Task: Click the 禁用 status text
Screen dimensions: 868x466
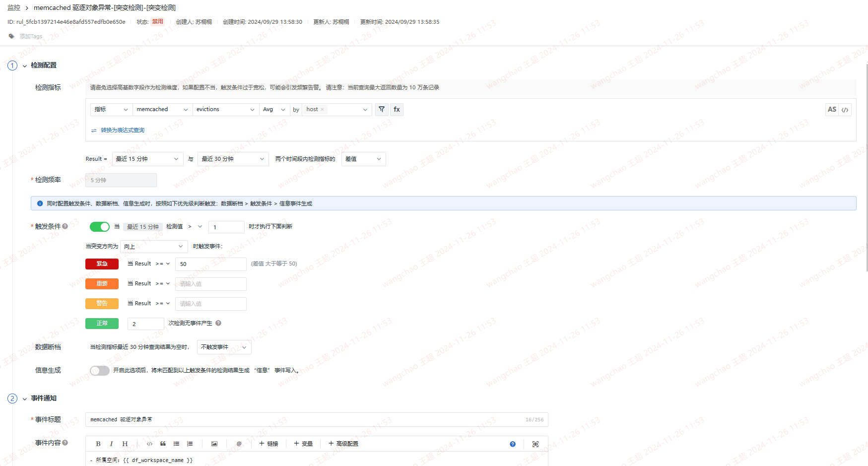Action: (x=158, y=22)
